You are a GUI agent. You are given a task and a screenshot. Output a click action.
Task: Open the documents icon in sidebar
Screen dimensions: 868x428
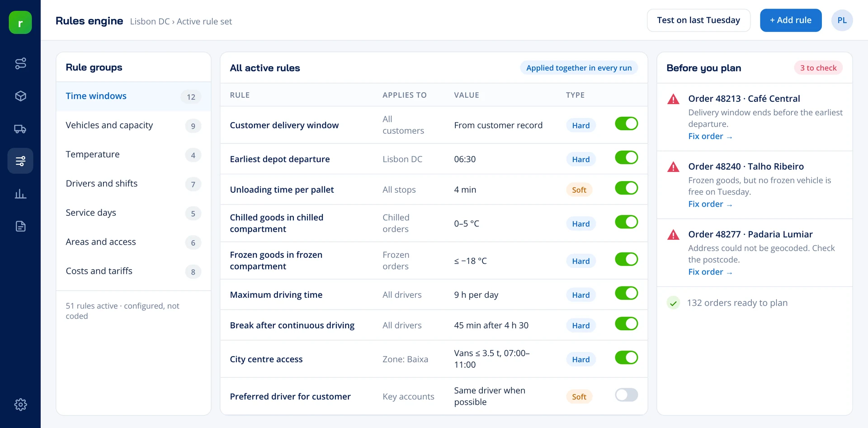point(20,226)
